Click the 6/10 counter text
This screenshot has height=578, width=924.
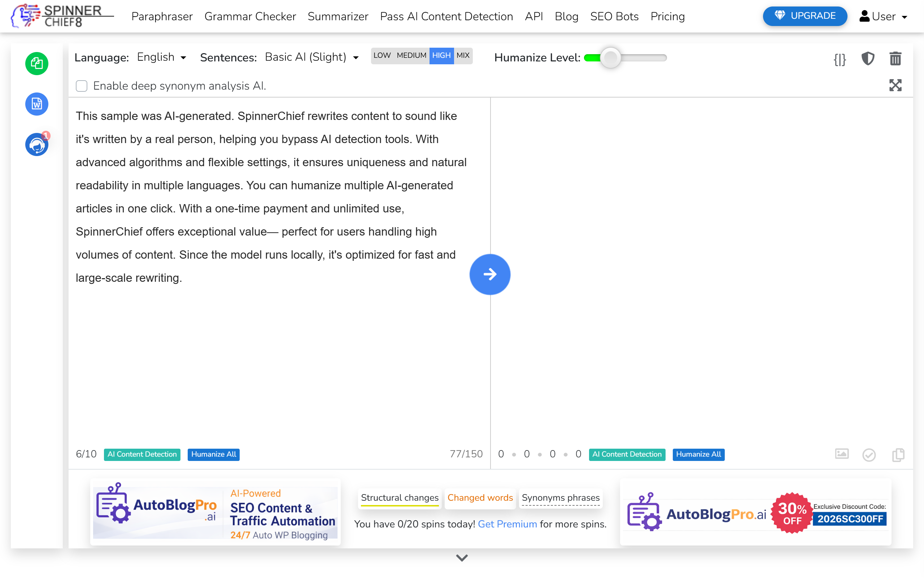(86, 454)
